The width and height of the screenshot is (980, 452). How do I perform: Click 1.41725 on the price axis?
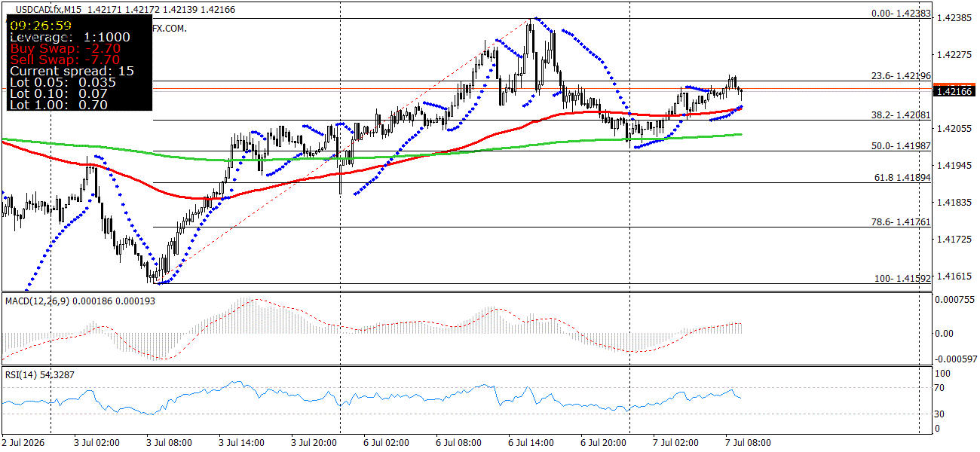[954, 240]
